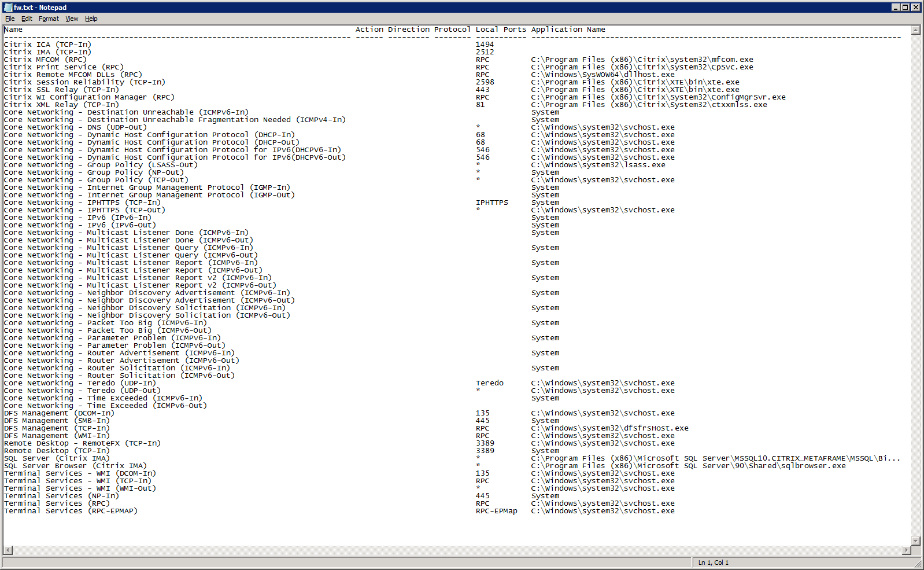Click the vertical scrollbar down arrow
Image resolution: width=924 pixels, height=570 pixels.
915,541
